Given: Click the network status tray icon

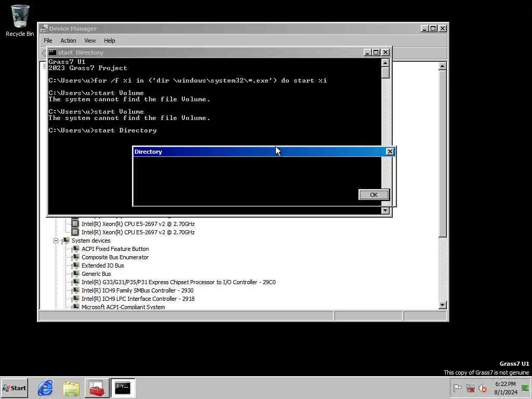Looking at the screenshot, I should click(x=470, y=388).
